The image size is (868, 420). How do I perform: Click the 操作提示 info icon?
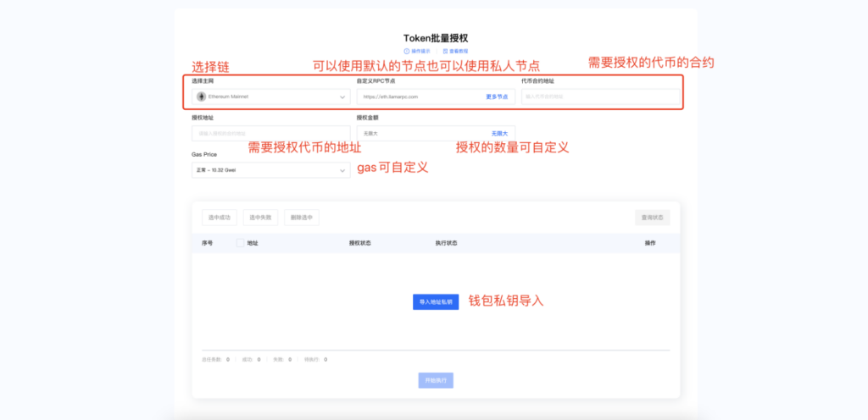(x=407, y=51)
